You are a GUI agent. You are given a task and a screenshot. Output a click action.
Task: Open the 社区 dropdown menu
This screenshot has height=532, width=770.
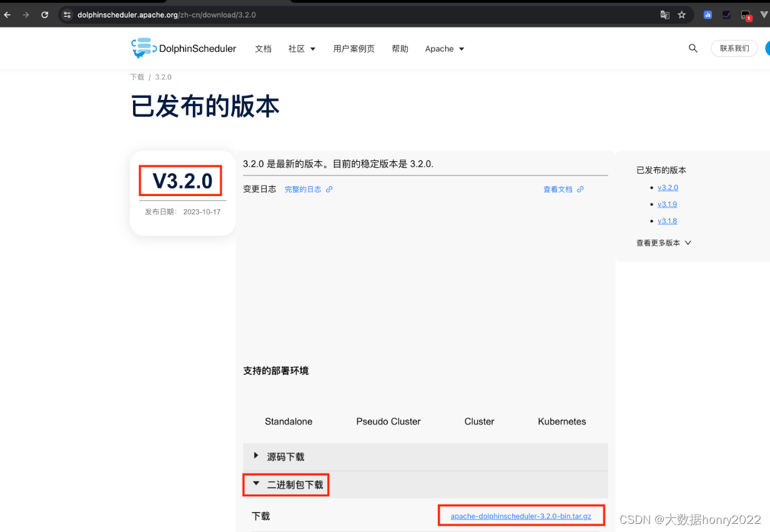[302, 49]
